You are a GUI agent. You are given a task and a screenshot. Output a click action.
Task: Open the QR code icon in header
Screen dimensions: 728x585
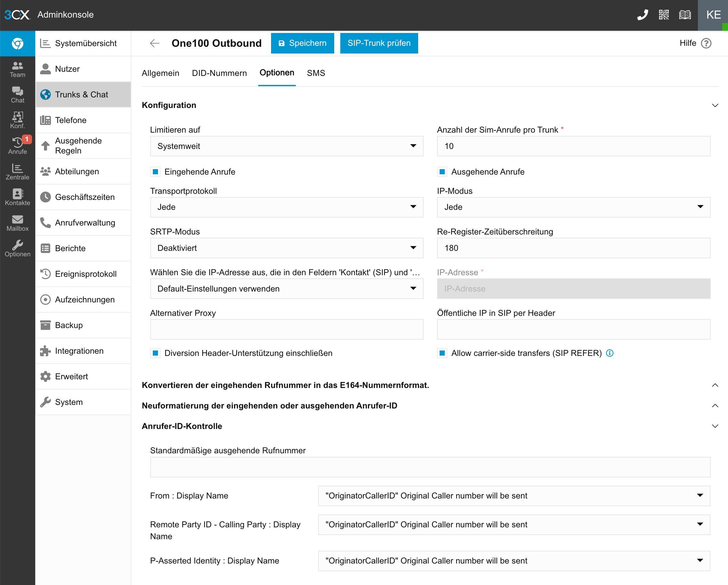pos(664,15)
